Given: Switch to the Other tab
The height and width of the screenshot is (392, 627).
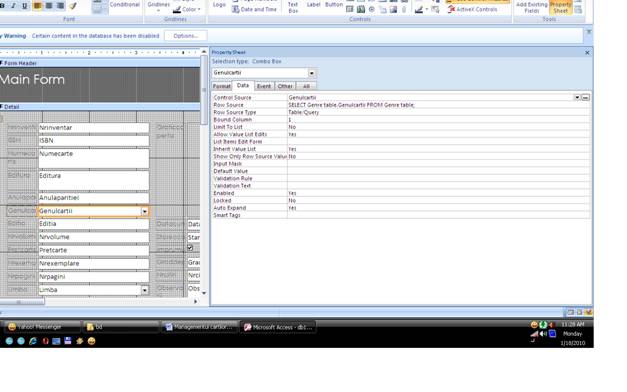Looking at the screenshot, I should [285, 86].
